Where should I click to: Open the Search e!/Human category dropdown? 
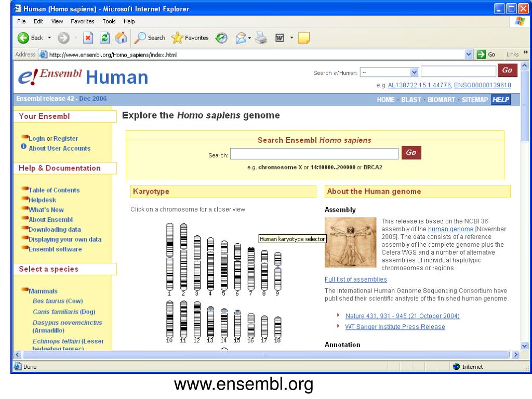click(x=414, y=72)
